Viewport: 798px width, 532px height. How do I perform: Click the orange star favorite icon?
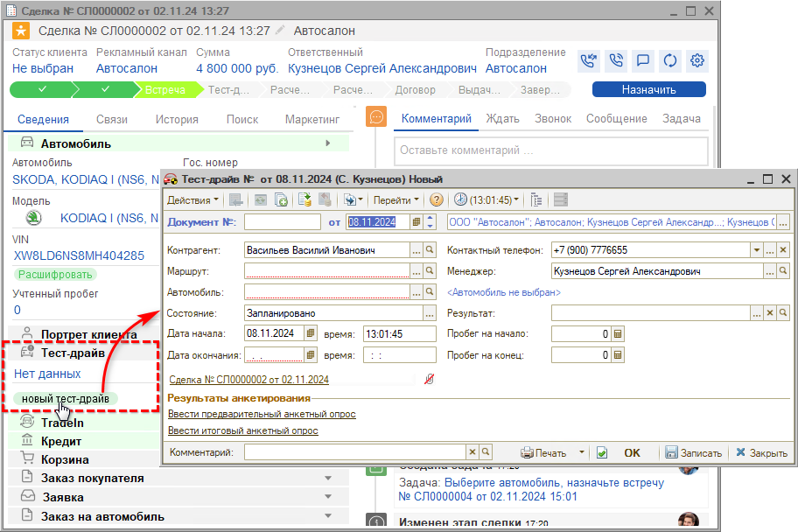[x=21, y=31]
